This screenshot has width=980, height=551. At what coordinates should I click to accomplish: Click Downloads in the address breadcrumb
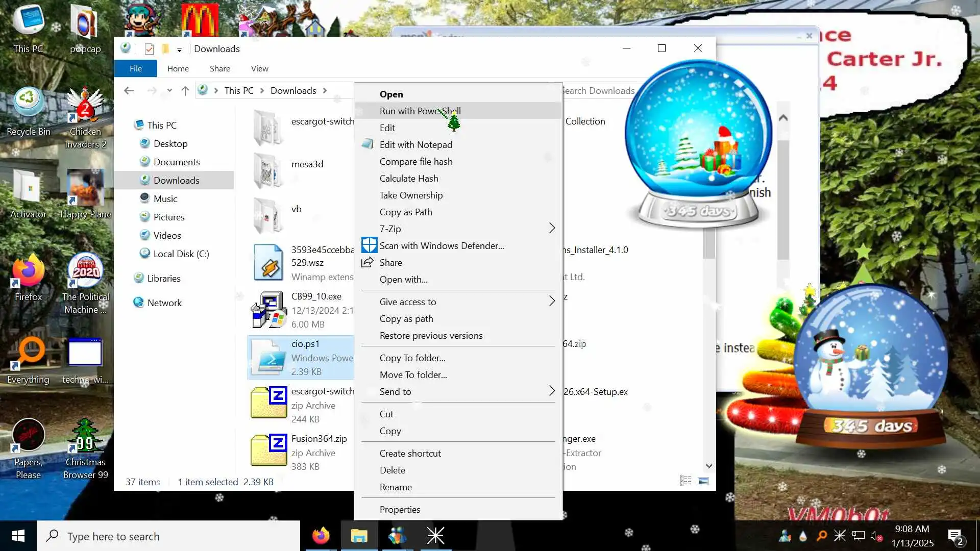293,91
